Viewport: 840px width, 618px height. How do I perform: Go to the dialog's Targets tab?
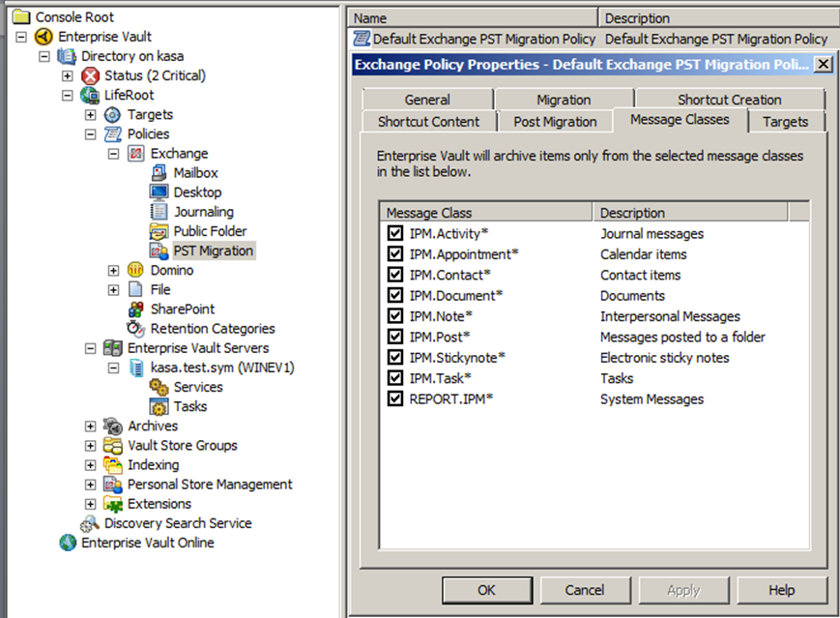coord(785,122)
